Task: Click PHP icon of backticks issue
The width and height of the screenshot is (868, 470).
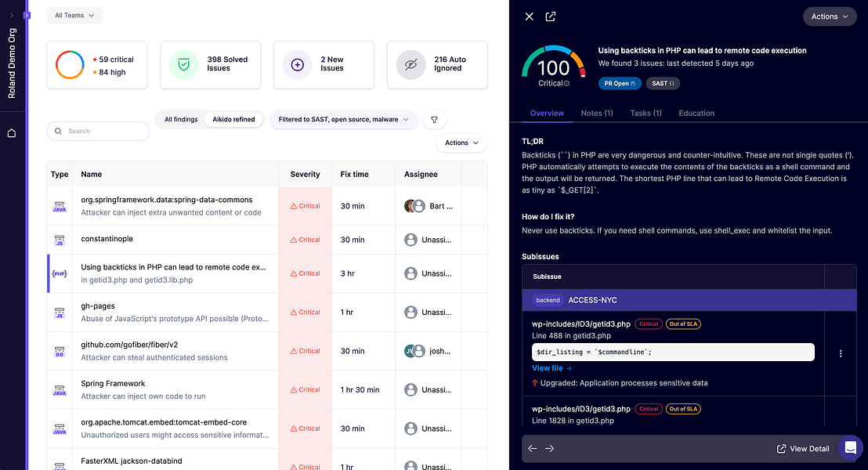Action: coord(60,273)
